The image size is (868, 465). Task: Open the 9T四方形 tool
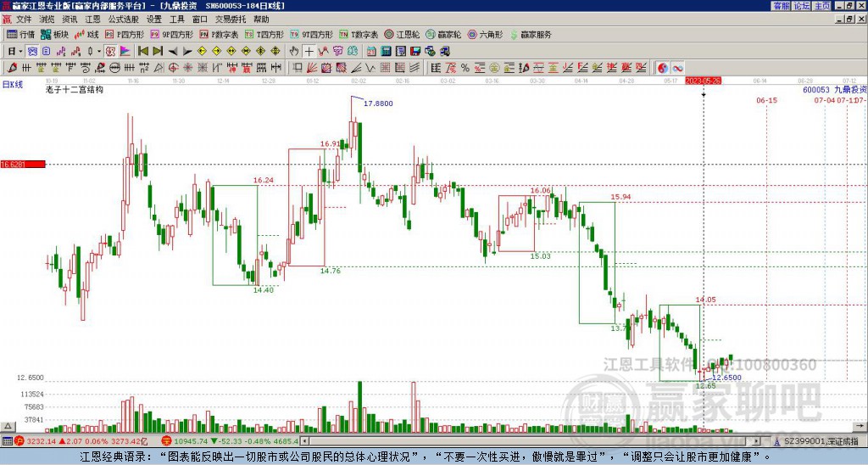[x=312, y=34]
